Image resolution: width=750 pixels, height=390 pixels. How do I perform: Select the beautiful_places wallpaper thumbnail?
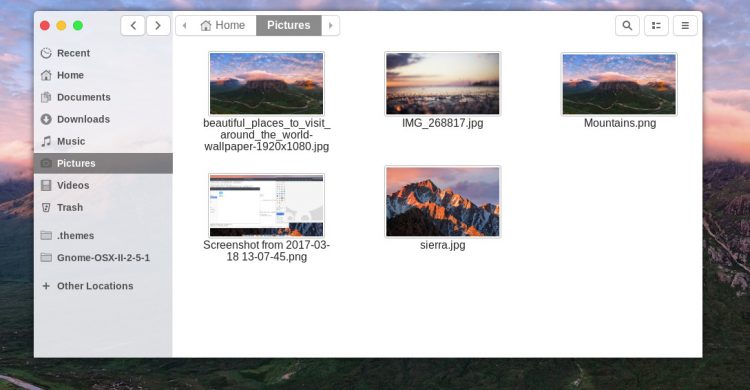[x=266, y=84]
